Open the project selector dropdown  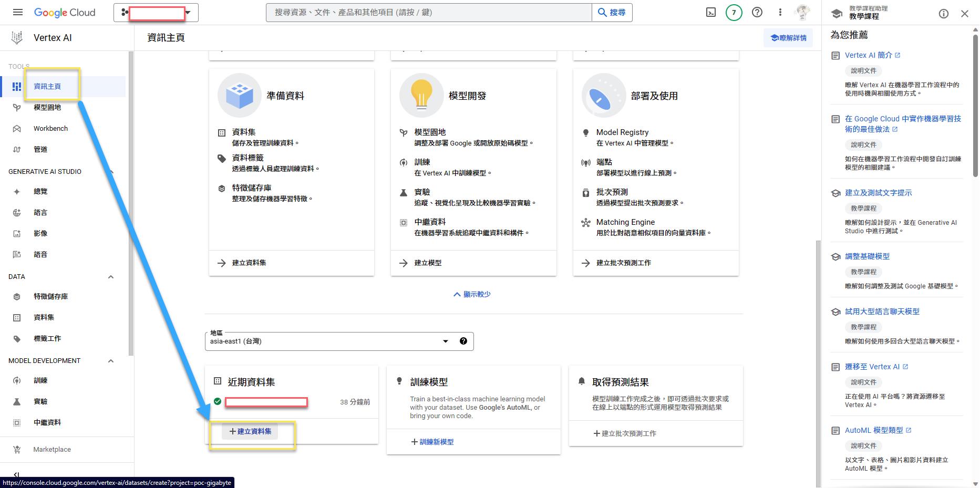pos(156,13)
